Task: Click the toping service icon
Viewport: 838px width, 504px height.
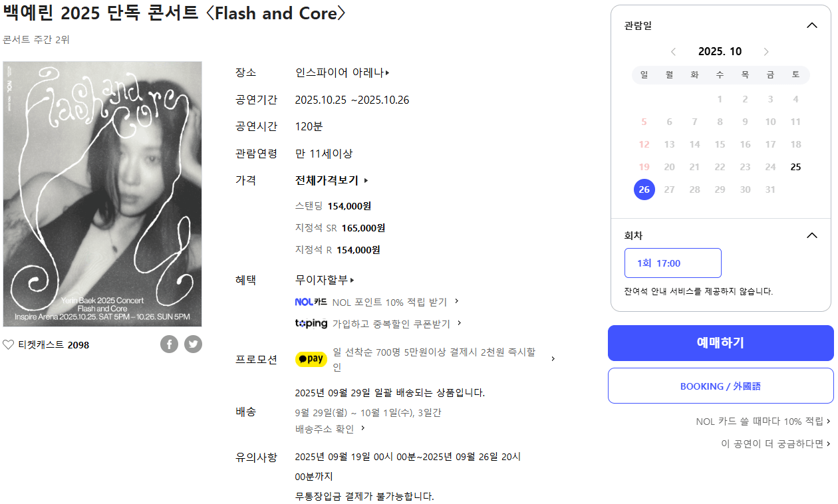Action: (x=310, y=324)
